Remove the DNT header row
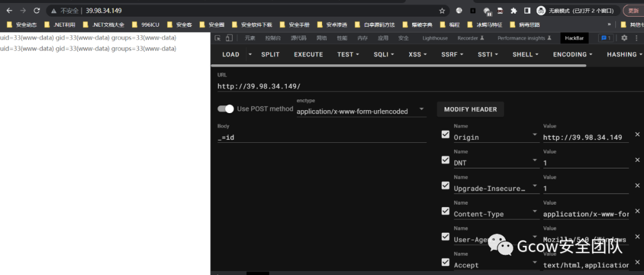The image size is (644, 275). pos(637,160)
